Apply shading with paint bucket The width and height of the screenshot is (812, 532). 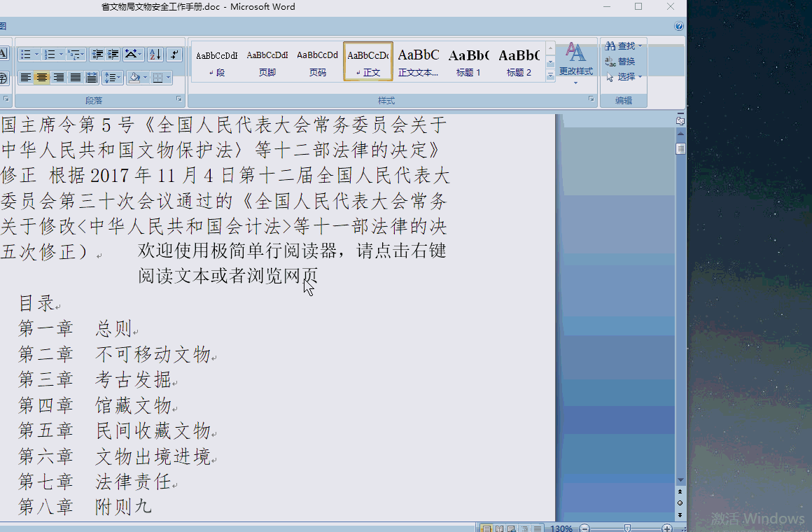coord(134,78)
